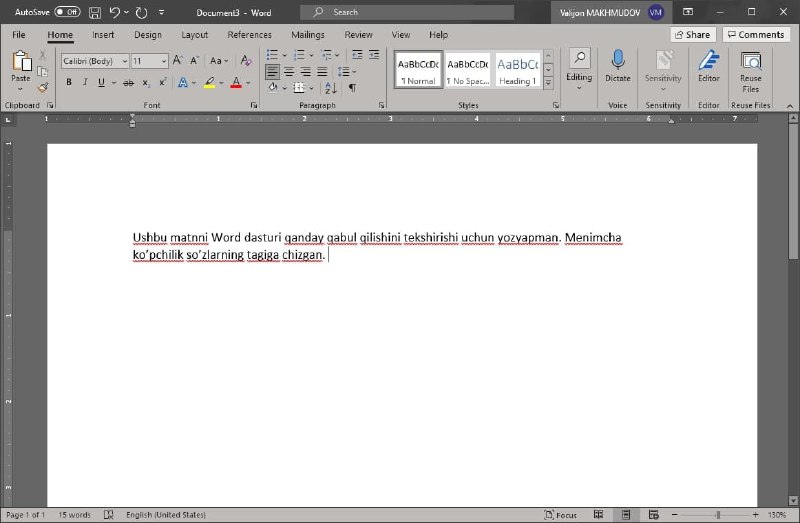Copy selection using Copy icon
Viewport: 800px width, 523px height.
tap(43, 71)
